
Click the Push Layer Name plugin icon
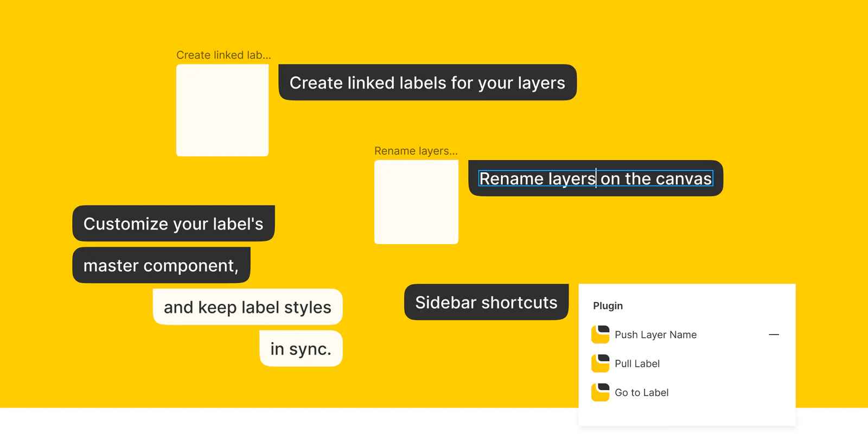[x=600, y=335]
